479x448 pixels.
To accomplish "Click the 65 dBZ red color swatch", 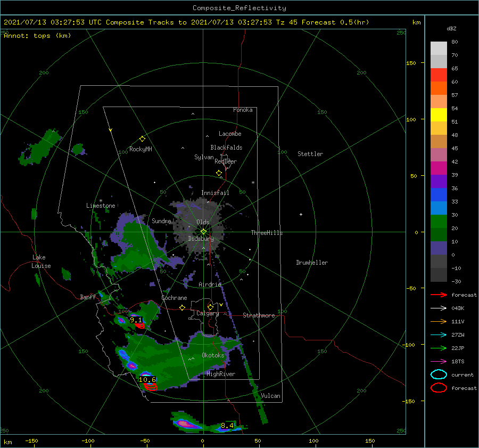I will (439, 75).
